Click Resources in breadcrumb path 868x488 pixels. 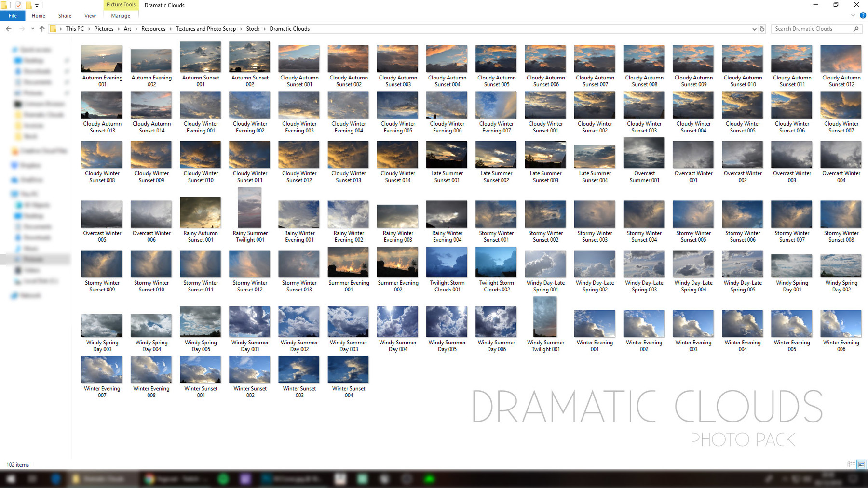coord(153,29)
